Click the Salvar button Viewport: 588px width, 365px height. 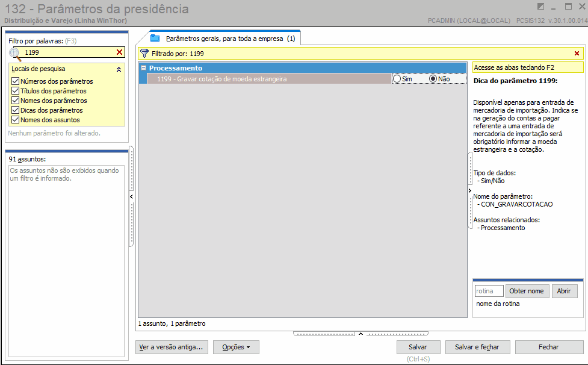[417, 347]
